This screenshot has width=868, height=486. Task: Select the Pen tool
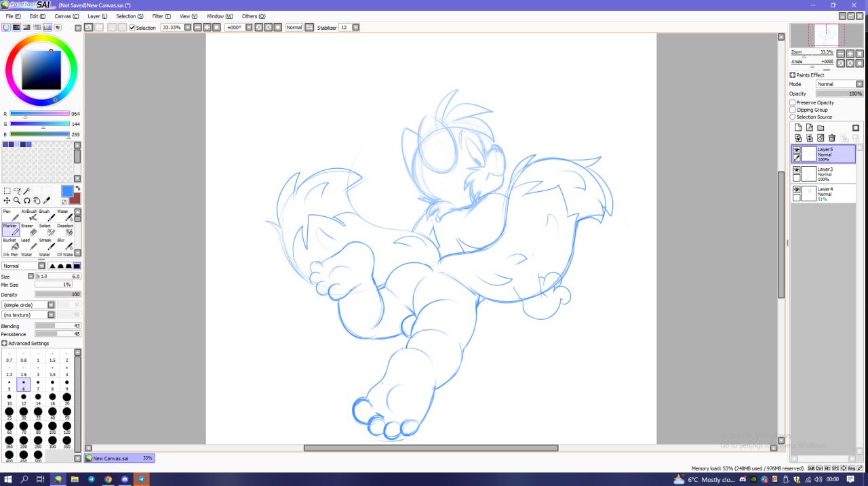click(11, 216)
